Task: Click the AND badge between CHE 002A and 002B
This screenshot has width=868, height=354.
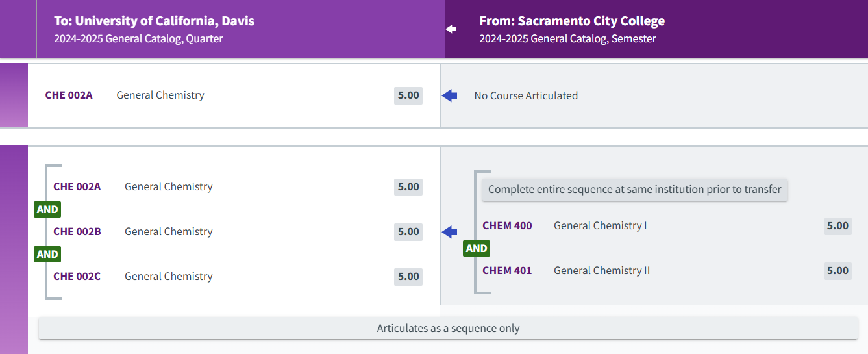Action: [47, 209]
